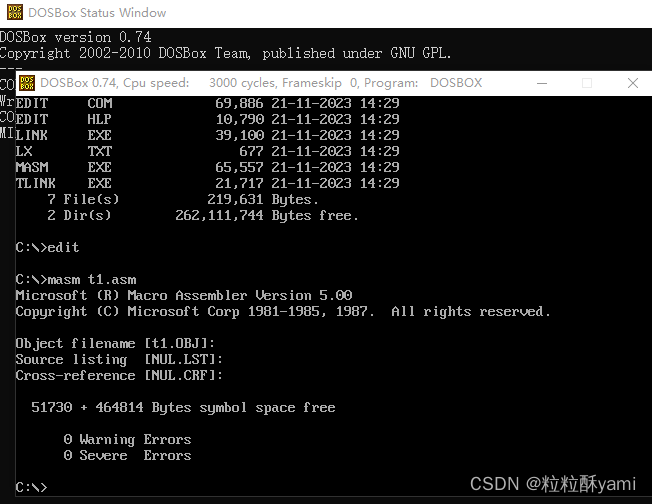The width and height of the screenshot is (652, 504).
Task: Select the MASM EXE file row
Action: pyautogui.click(x=207, y=167)
